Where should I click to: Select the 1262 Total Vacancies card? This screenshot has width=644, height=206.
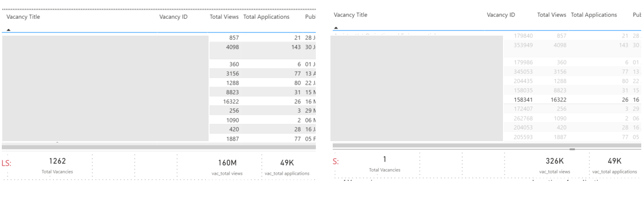(58, 165)
